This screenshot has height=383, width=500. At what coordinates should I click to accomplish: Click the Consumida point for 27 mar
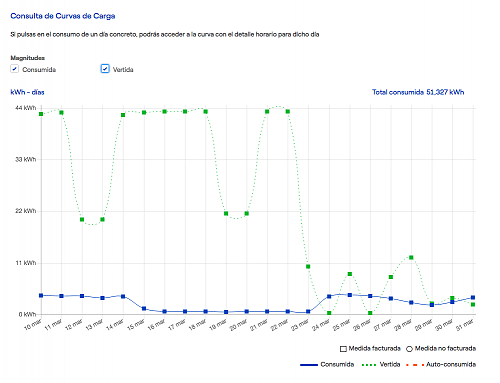[391, 298]
